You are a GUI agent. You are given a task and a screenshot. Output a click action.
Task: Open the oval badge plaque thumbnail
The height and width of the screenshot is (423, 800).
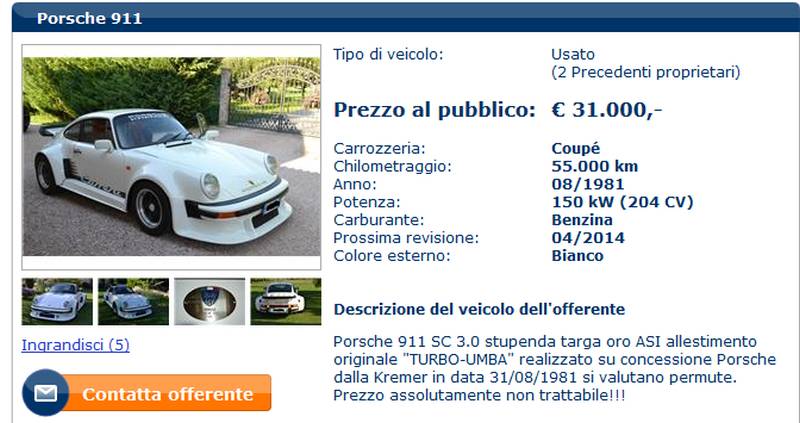[x=210, y=302]
